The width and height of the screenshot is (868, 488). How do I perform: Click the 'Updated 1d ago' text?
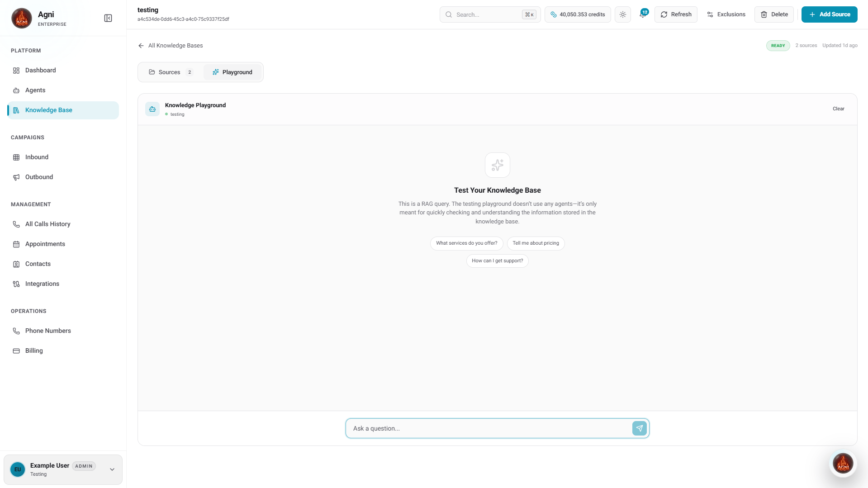pos(840,46)
